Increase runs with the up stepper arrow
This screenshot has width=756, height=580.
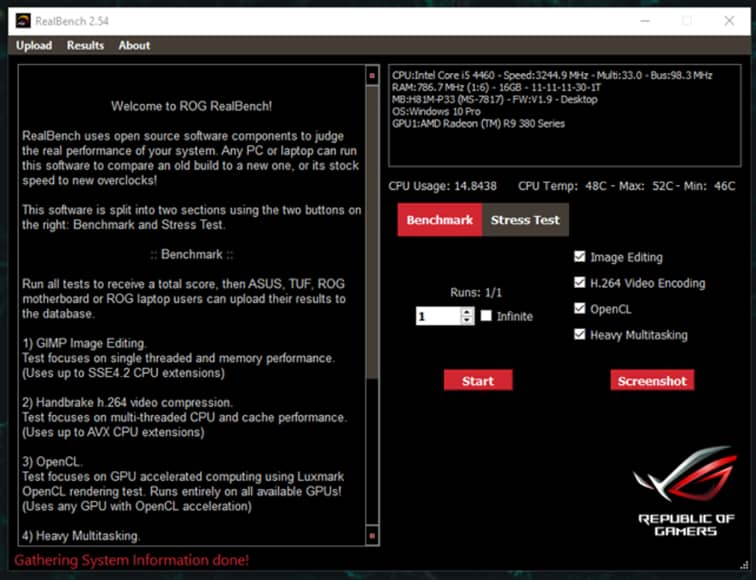pyautogui.click(x=467, y=312)
